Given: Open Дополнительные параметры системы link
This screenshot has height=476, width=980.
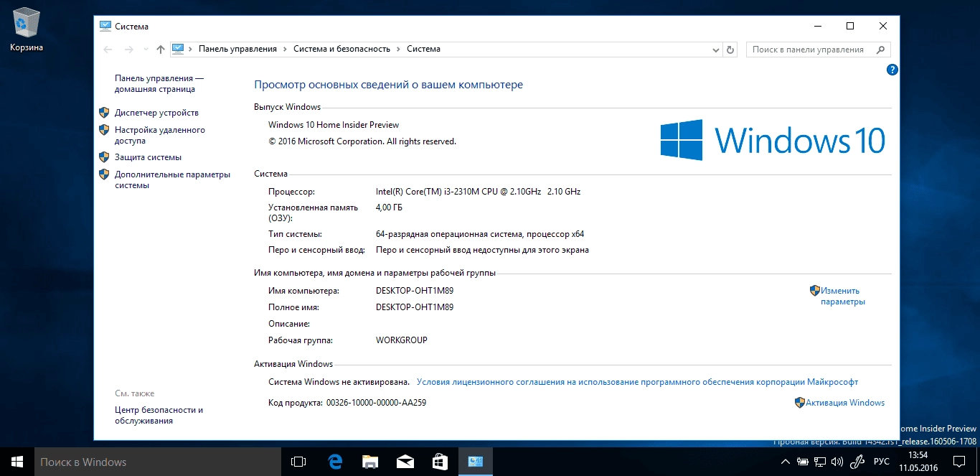Looking at the screenshot, I should pos(173,179).
